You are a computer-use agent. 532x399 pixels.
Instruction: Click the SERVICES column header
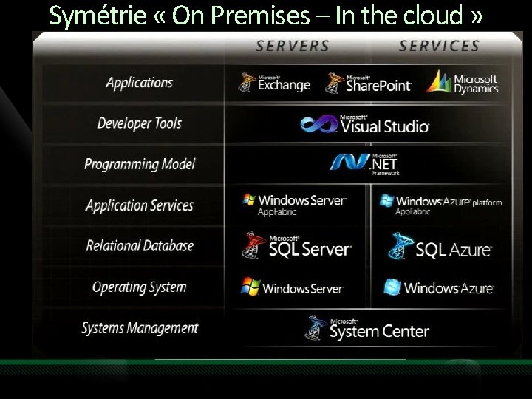click(439, 46)
